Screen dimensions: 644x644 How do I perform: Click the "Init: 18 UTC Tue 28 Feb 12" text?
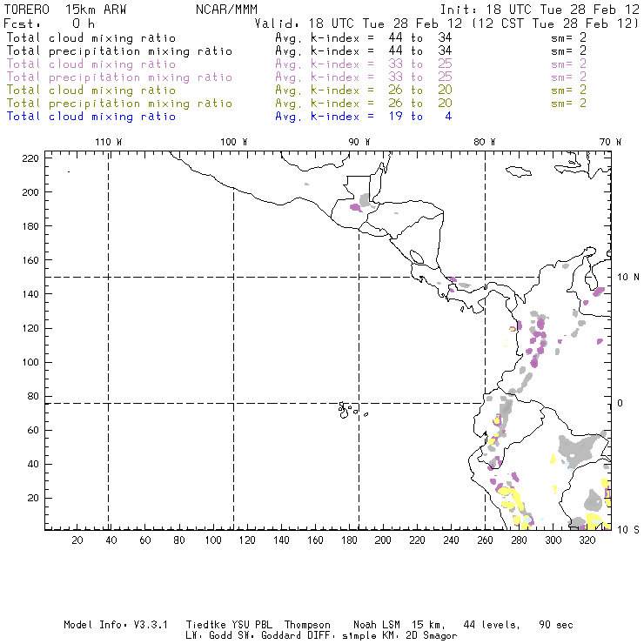(540, 10)
